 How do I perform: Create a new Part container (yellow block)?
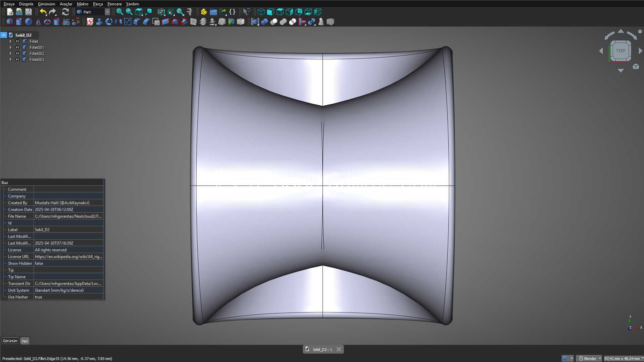pyautogui.click(x=204, y=12)
